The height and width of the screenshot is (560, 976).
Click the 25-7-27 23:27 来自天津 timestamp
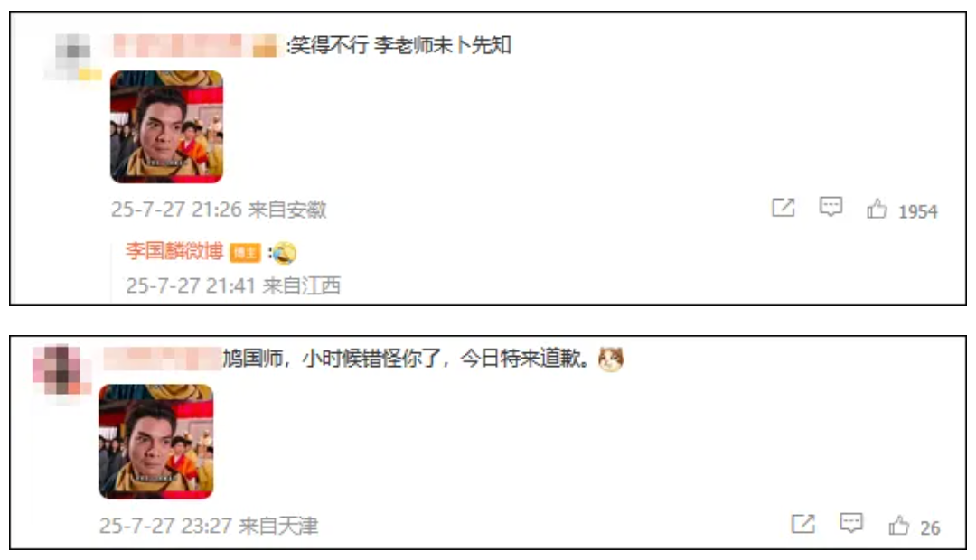coord(209,526)
